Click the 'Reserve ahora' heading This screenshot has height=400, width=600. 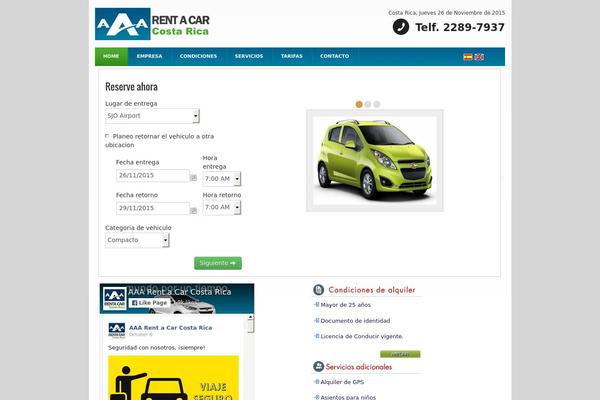pyautogui.click(x=131, y=87)
